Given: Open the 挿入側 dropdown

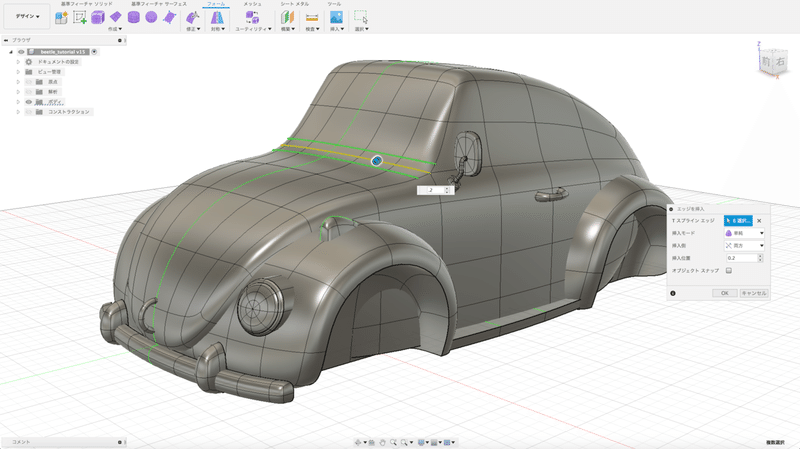Looking at the screenshot, I should tap(744, 246).
